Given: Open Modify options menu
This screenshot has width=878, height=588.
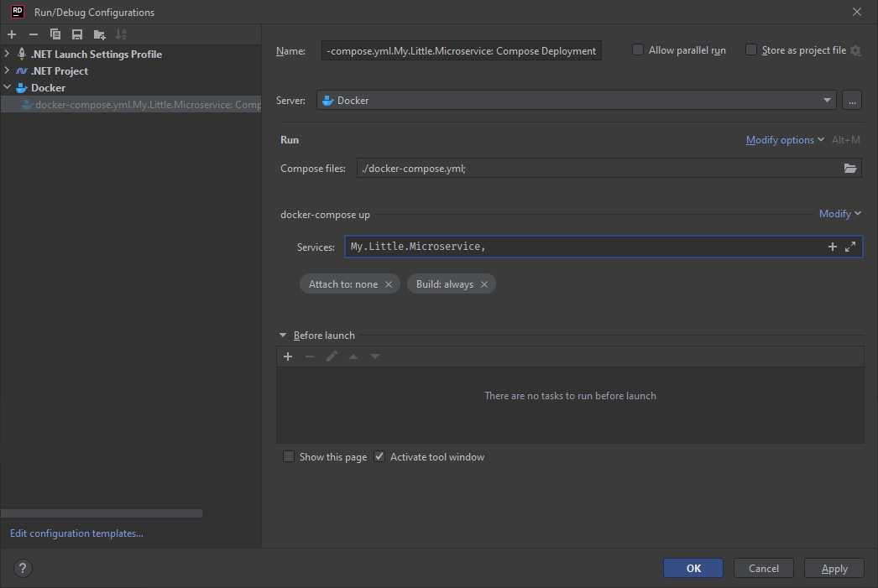Looking at the screenshot, I should (x=781, y=139).
